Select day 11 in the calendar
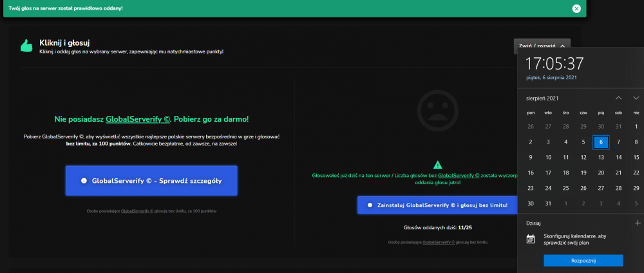The height and width of the screenshot is (273, 644). click(x=565, y=157)
